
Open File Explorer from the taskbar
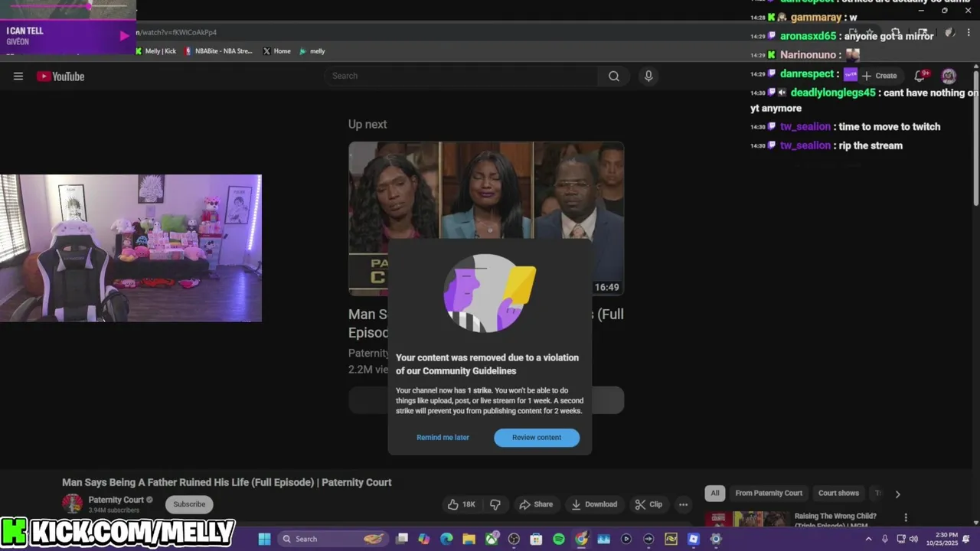click(x=469, y=539)
